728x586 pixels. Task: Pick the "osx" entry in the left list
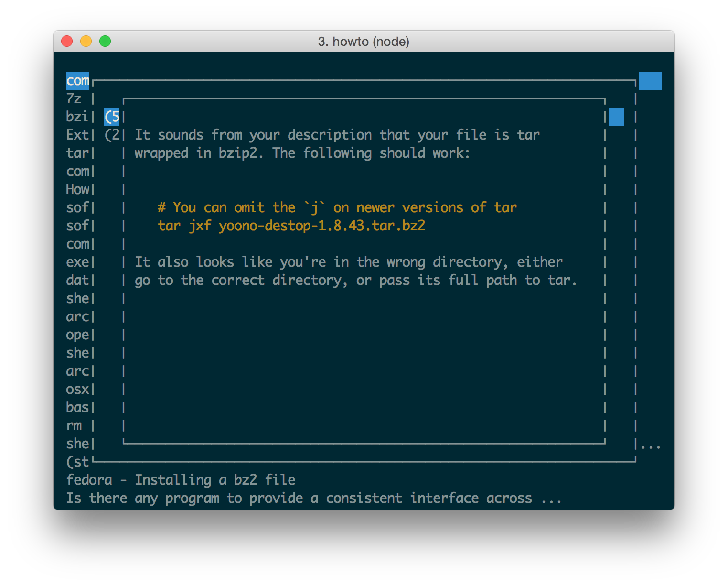coord(77,390)
